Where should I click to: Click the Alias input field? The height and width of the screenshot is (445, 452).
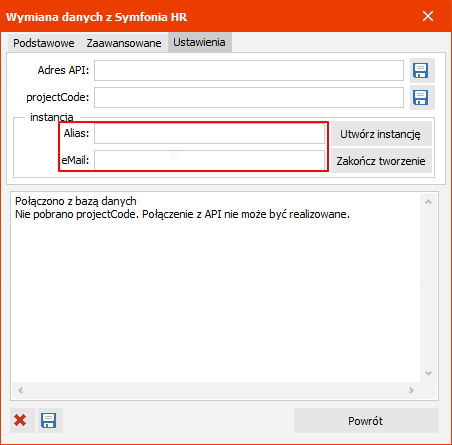point(210,134)
